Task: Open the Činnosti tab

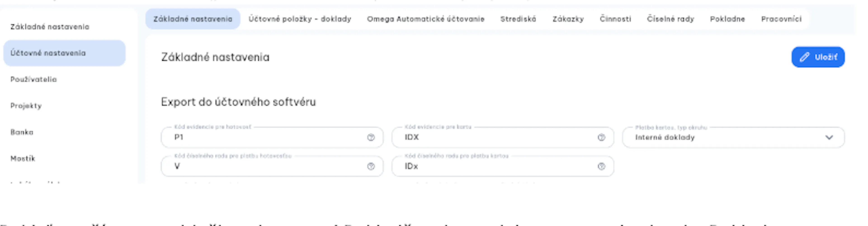Action: point(615,19)
